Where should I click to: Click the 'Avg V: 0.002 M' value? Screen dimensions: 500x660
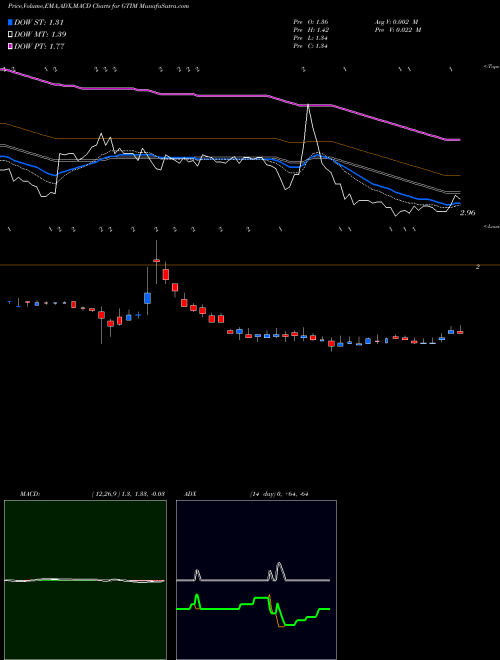[x=396, y=22]
